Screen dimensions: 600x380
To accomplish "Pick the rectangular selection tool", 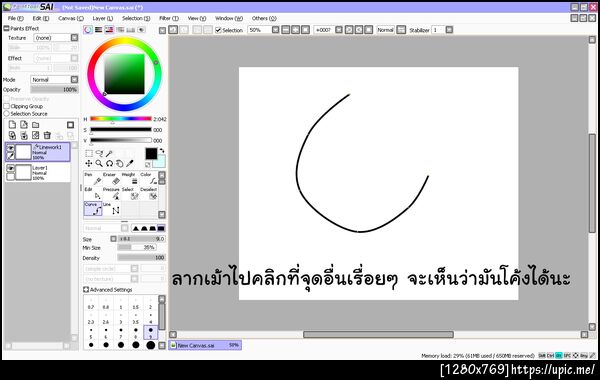I will [89, 153].
